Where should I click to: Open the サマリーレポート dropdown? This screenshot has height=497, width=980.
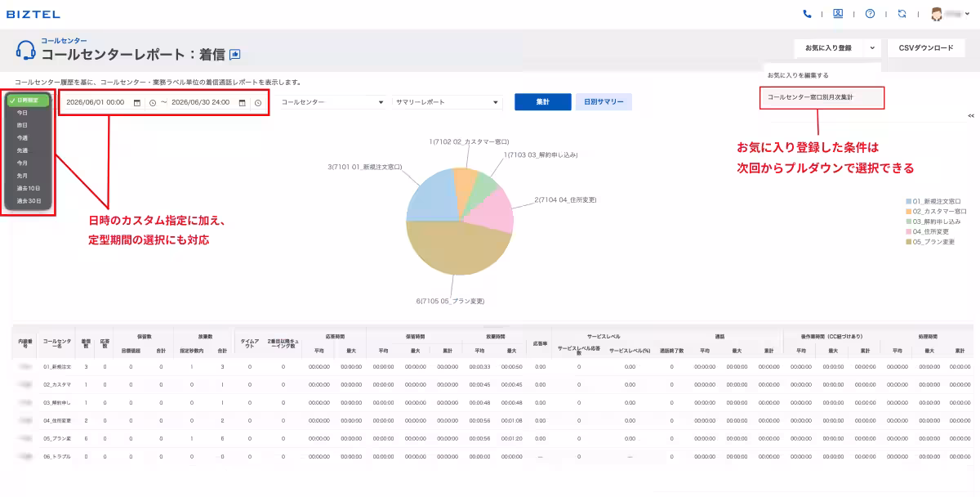[447, 103]
